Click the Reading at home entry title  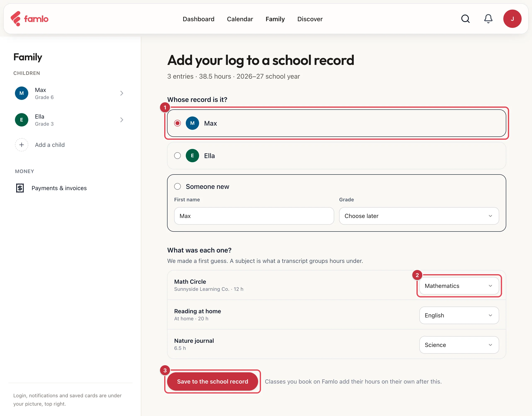(x=197, y=311)
